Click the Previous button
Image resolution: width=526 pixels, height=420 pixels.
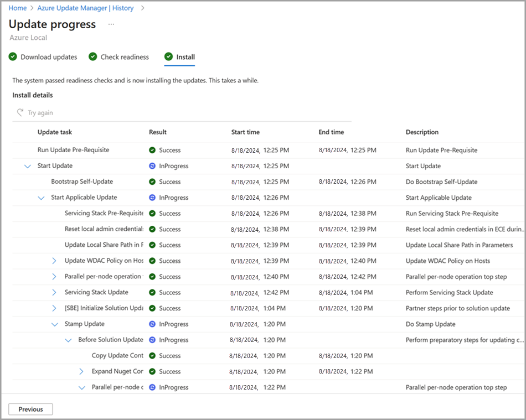tap(30, 409)
